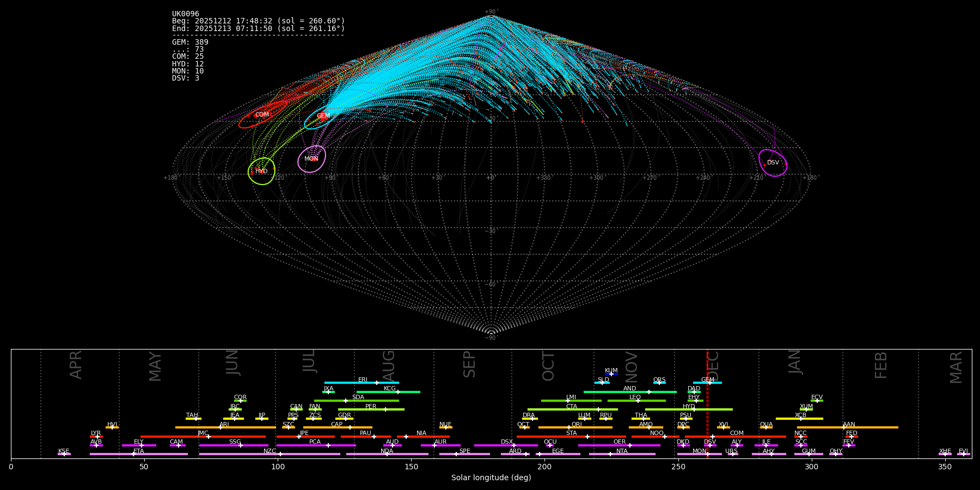The image size is (980, 490).
Task: Click the 250 tick on solar longitude axis
Action: tap(678, 467)
